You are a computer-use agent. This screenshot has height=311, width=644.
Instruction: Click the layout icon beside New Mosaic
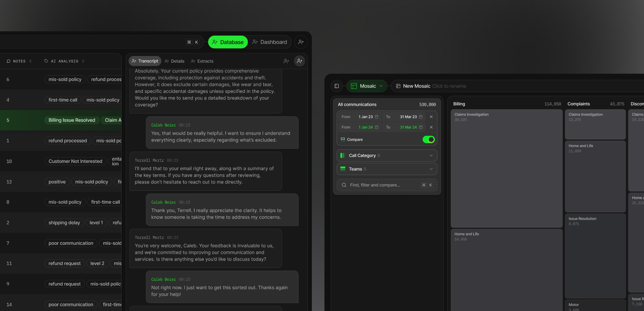tap(398, 86)
